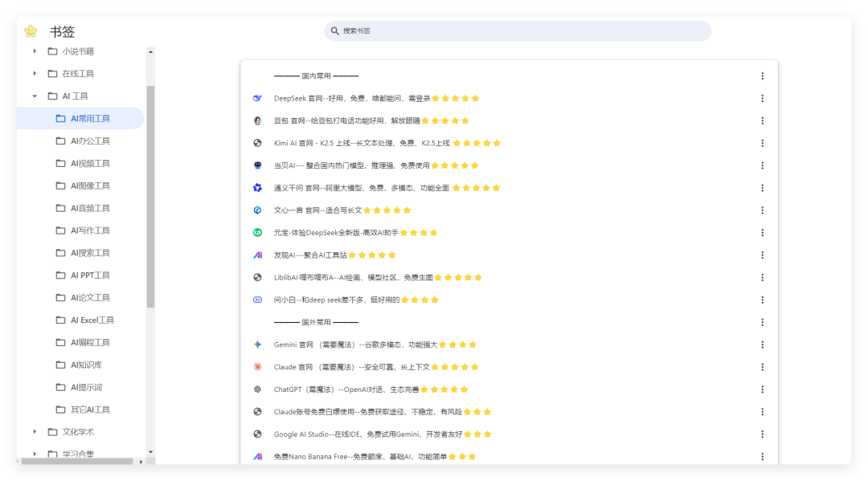
Task: Open more options for Google AI Studio bookmark
Action: (x=762, y=434)
